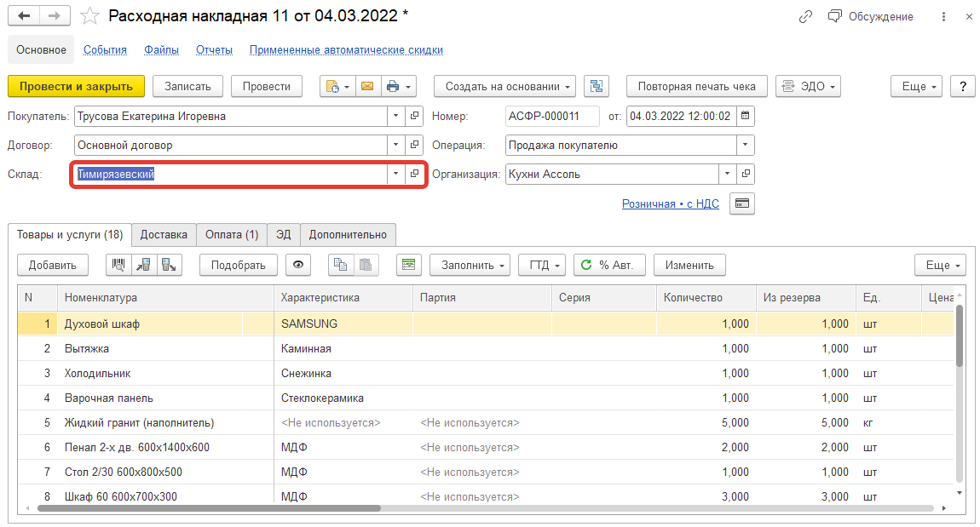Open the Еще menu in table toolbar

(940, 265)
